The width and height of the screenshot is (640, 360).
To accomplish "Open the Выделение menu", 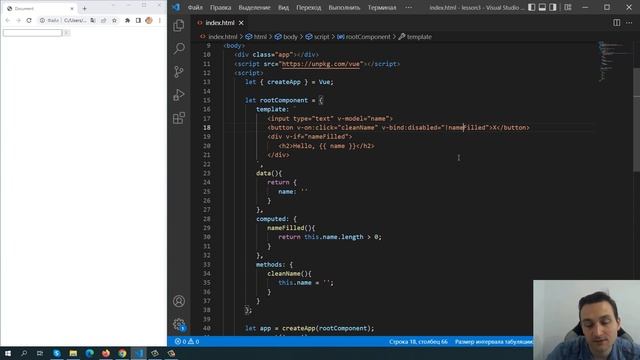I will coord(254,7).
